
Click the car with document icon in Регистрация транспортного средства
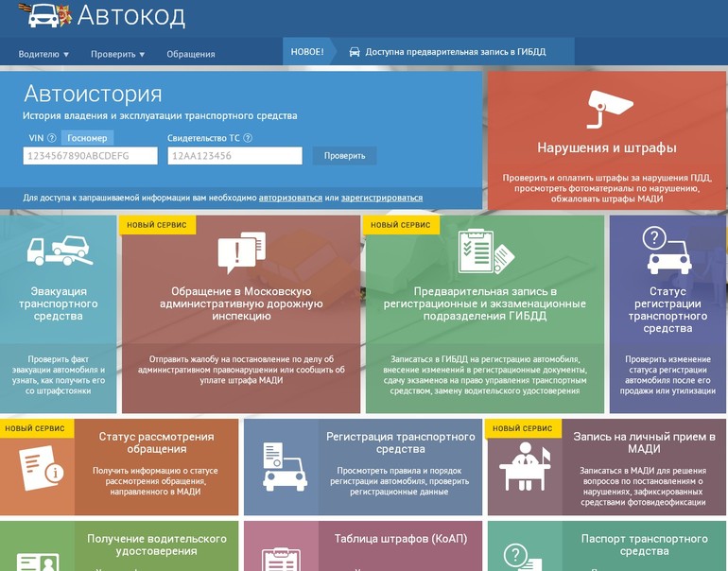tap(285, 467)
